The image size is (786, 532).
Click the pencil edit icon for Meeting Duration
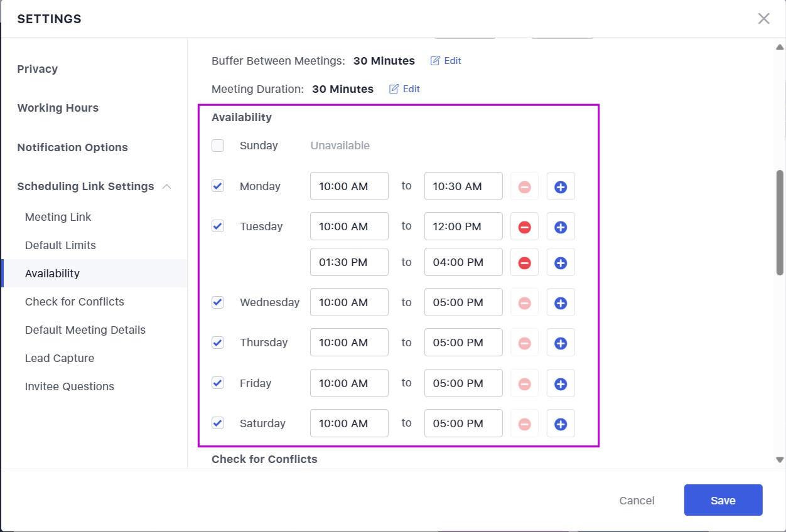point(394,89)
